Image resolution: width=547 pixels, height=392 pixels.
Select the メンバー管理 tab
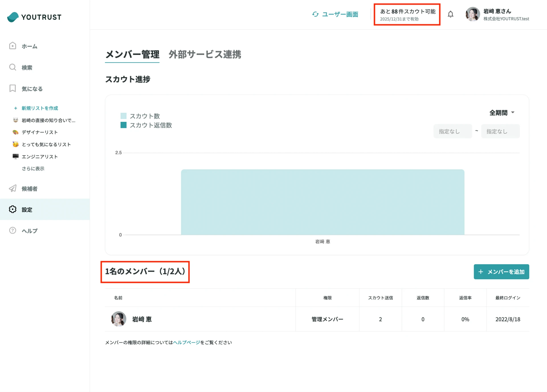click(x=132, y=55)
